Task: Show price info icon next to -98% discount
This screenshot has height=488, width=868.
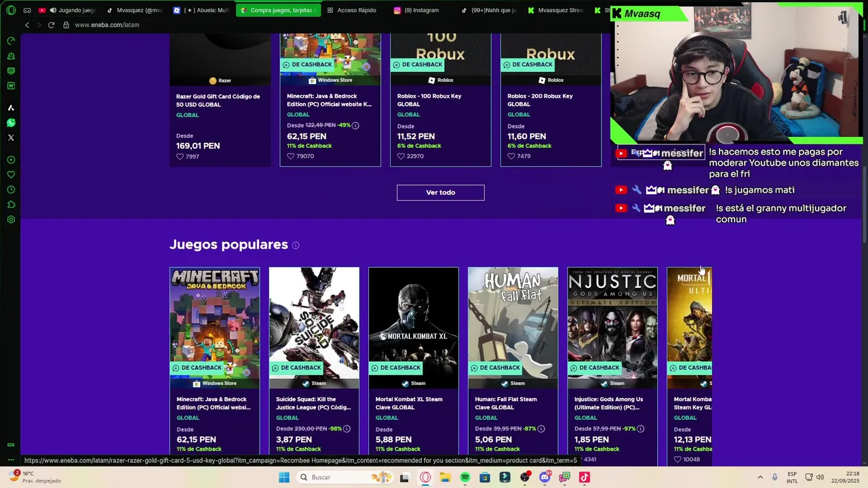Action: pyautogui.click(x=347, y=429)
